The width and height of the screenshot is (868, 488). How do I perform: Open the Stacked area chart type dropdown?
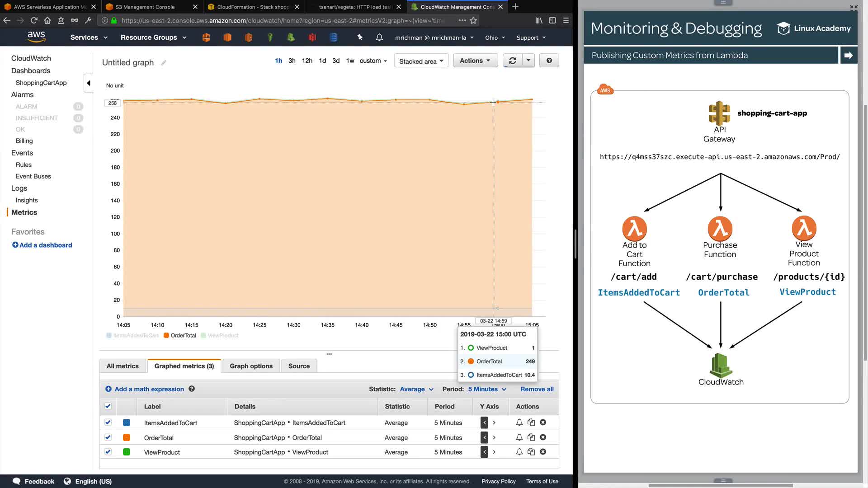tap(421, 61)
